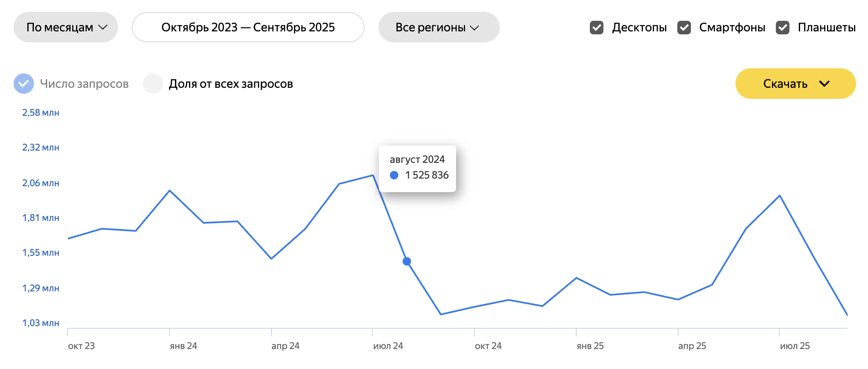Open the По месяцам dropdown
868x369 pixels.
[66, 27]
